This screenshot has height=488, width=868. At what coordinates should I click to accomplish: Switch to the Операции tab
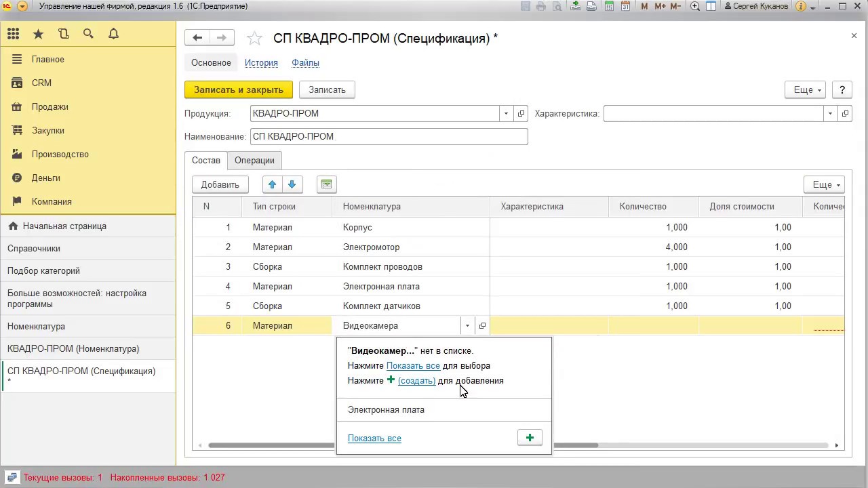(254, 160)
